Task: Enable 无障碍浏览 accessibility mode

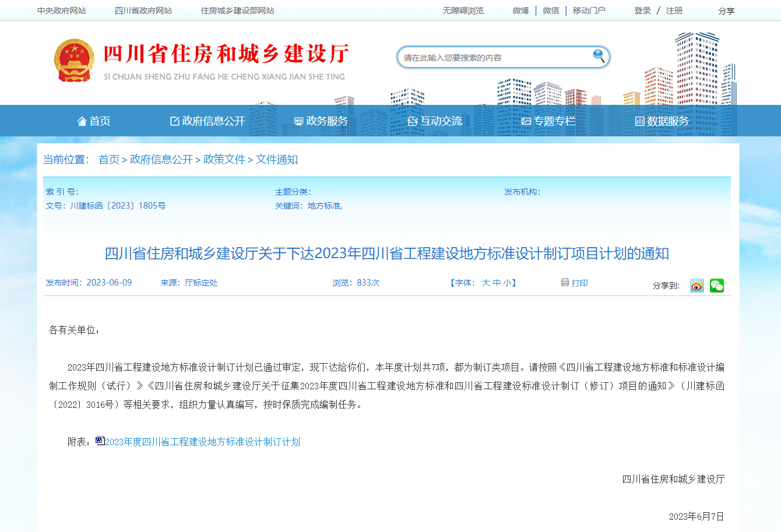Action: [x=463, y=10]
